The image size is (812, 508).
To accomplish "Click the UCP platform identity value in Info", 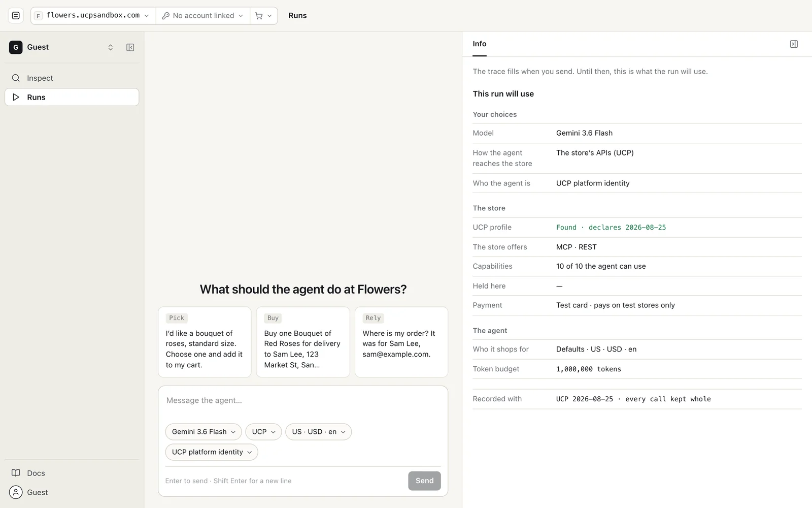I will pos(593,183).
